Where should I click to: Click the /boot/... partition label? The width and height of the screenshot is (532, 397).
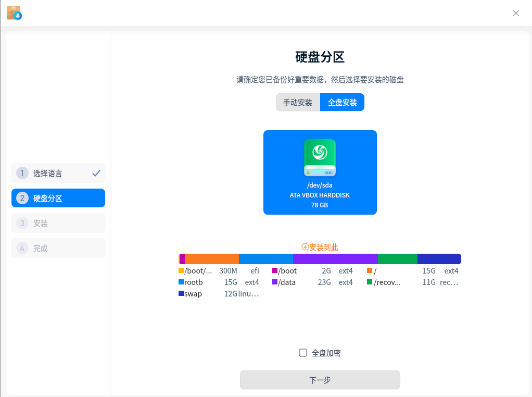198,271
